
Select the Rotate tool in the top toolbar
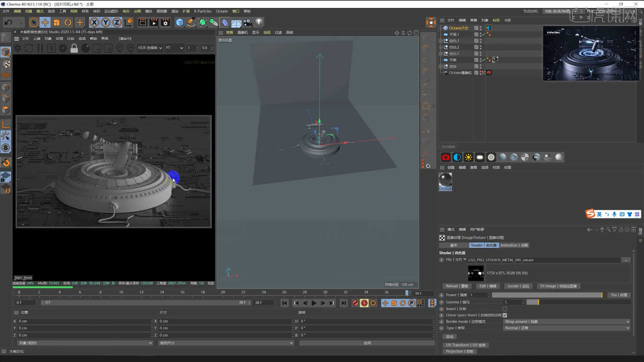pyautogui.click(x=68, y=22)
